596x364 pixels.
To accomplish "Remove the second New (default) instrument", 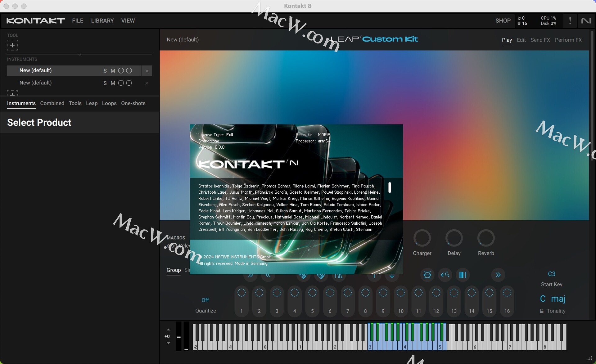I will [x=147, y=83].
